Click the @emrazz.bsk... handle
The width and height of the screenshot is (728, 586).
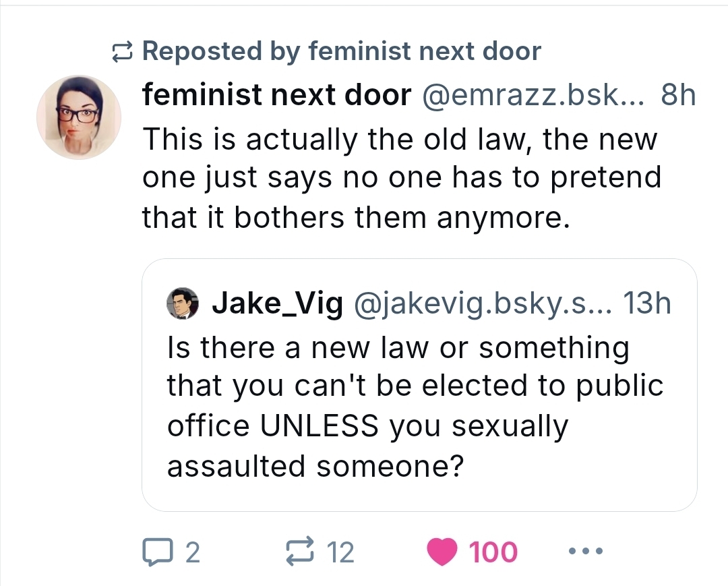[533, 96]
